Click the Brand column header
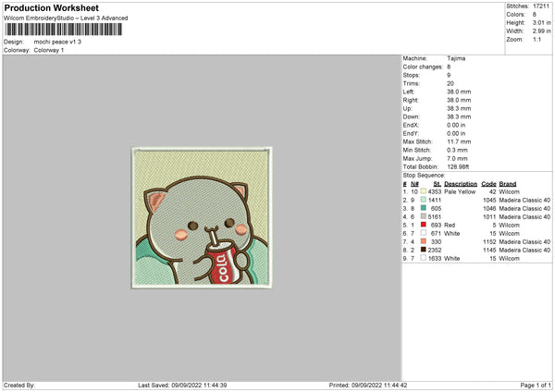 coord(508,184)
